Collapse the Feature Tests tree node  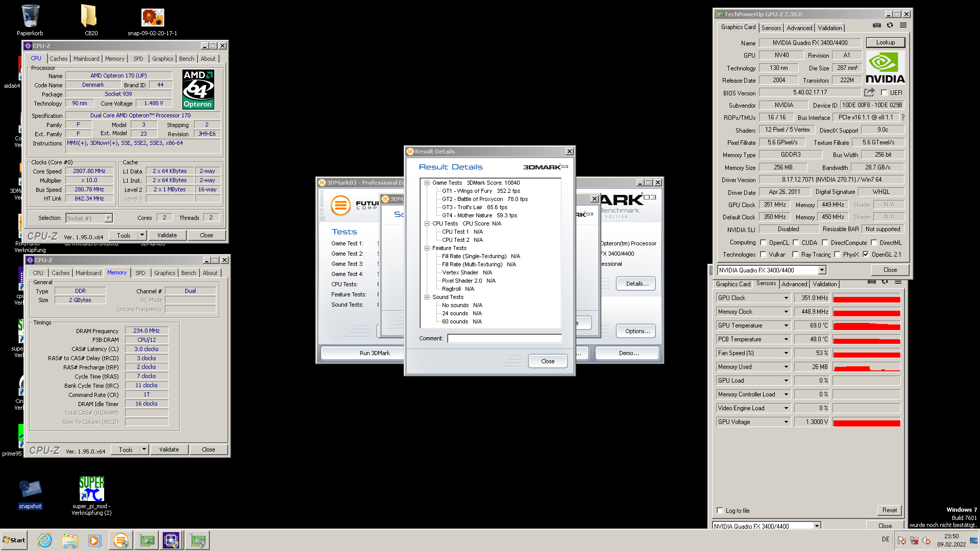[x=427, y=248]
